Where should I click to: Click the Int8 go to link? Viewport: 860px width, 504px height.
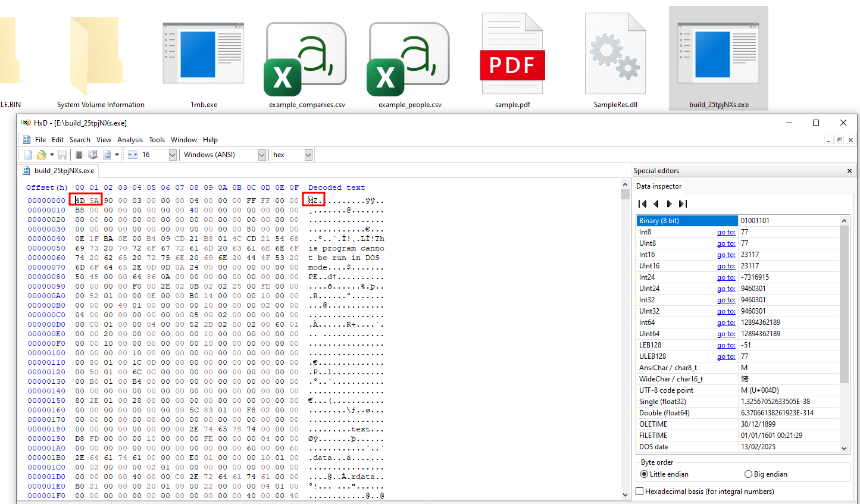pos(726,232)
